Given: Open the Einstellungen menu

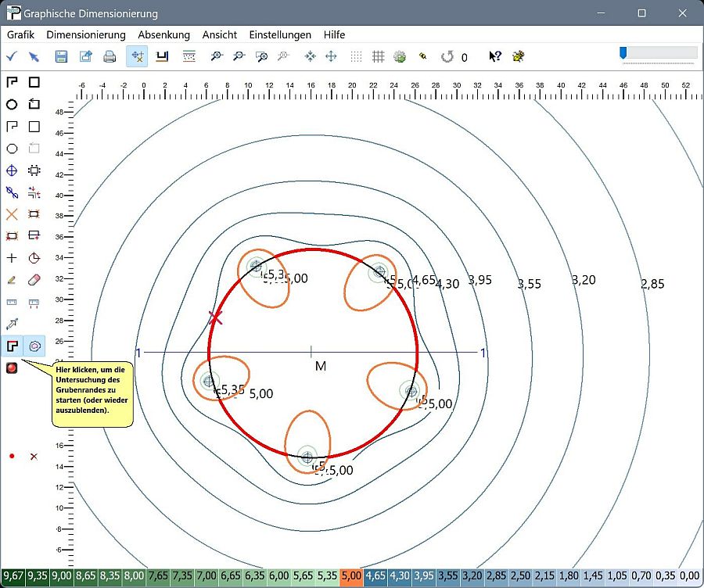Looking at the screenshot, I should coord(280,34).
